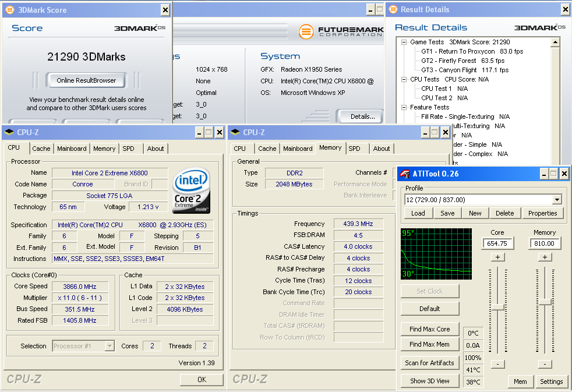This screenshot has width=572, height=392.
Task: Click the Core clock slider handle
Action: pos(497,307)
